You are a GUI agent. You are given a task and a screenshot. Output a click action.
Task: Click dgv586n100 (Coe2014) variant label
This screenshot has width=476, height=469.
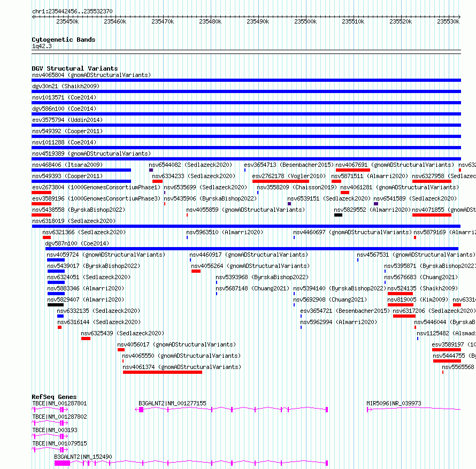[x=64, y=109]
